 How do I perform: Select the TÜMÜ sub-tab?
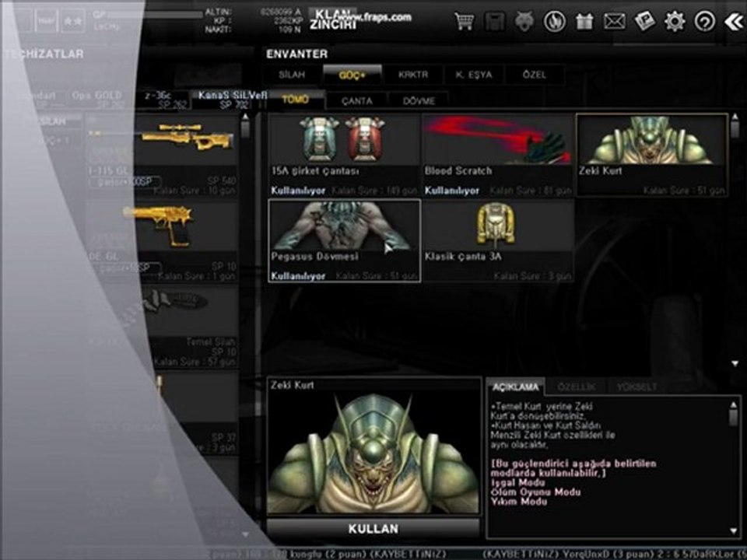click(296, 100)
